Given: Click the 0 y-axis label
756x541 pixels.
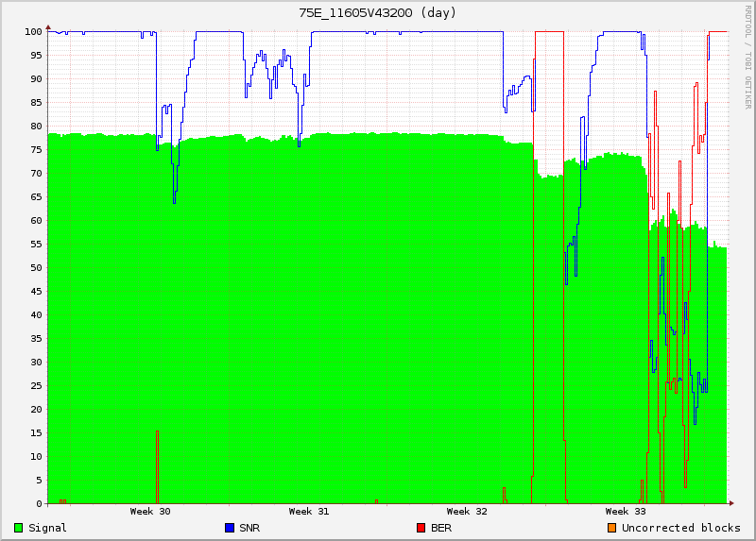Looking at the screenshot, I should coord(39,504).
